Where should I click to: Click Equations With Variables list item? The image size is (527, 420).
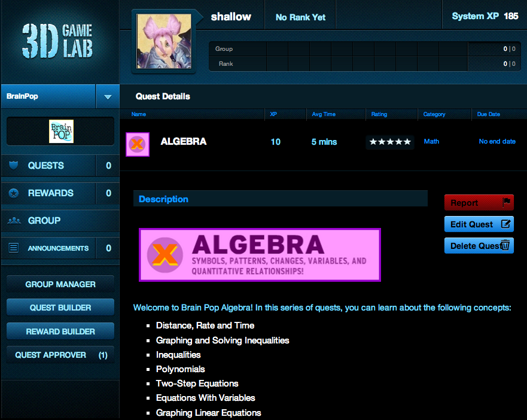click(x=205, y=398)
